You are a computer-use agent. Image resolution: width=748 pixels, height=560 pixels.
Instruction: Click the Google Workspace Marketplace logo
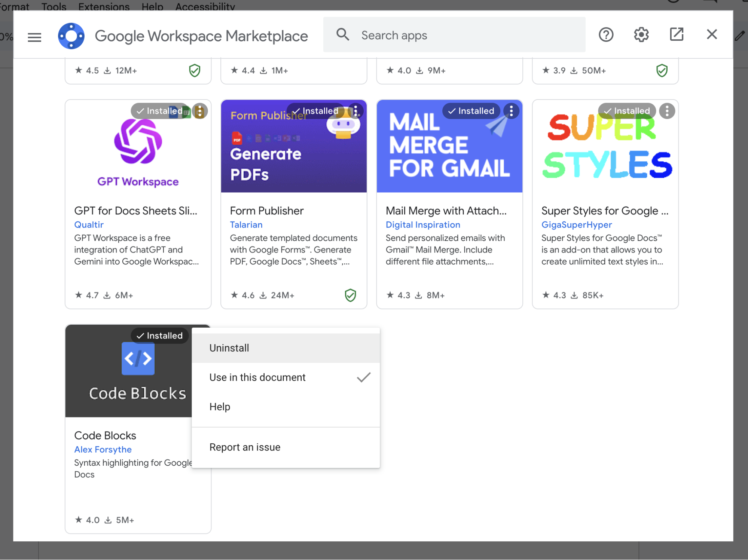pos(71,36)
